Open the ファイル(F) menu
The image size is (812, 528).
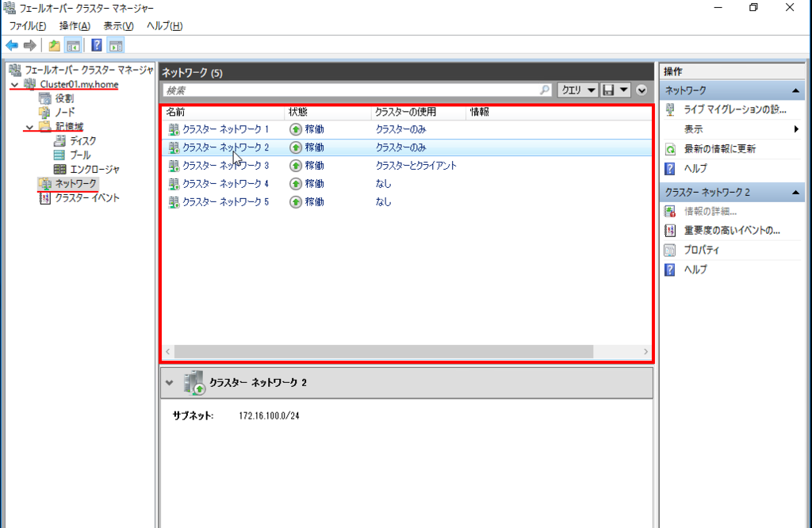(x=28, y=26)
